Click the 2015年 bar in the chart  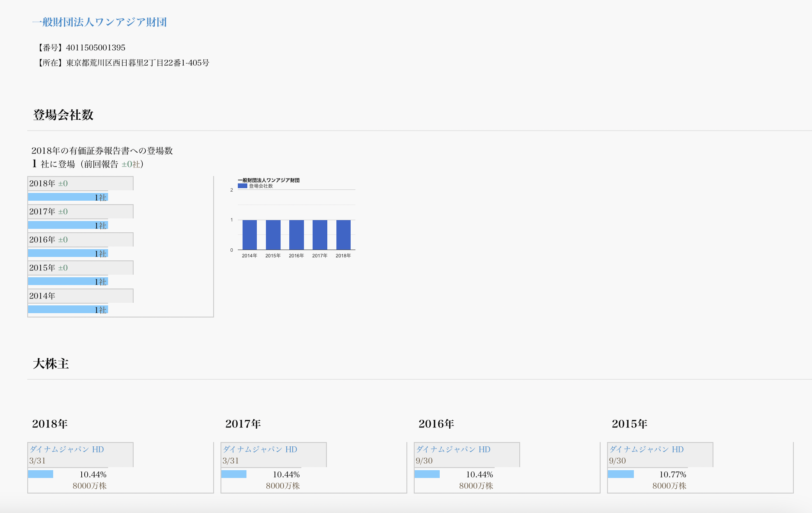pos(273,235)
